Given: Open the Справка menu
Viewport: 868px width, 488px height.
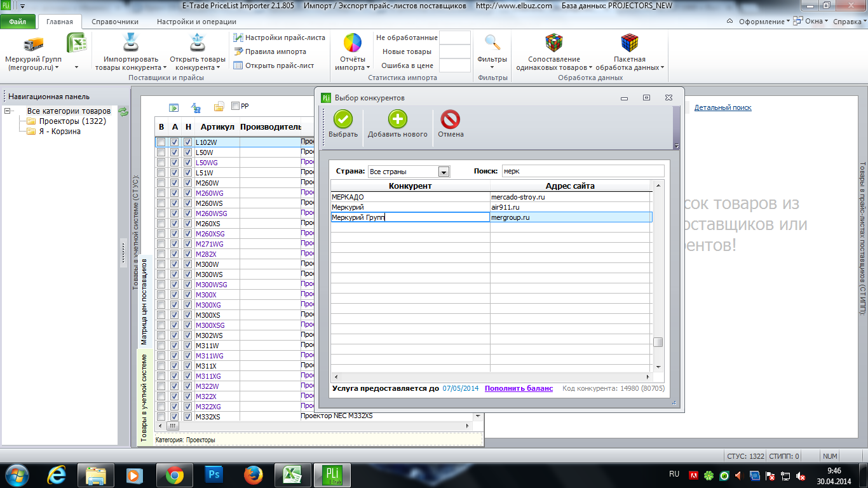Looking at the screenshot, I should pos(849,21).
